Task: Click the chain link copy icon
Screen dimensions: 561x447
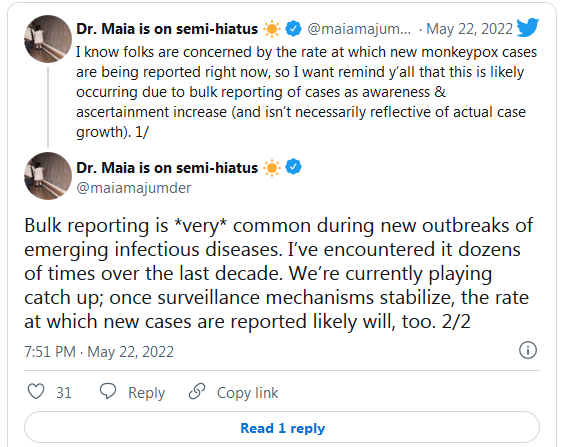Action: (x=197, y=391)
